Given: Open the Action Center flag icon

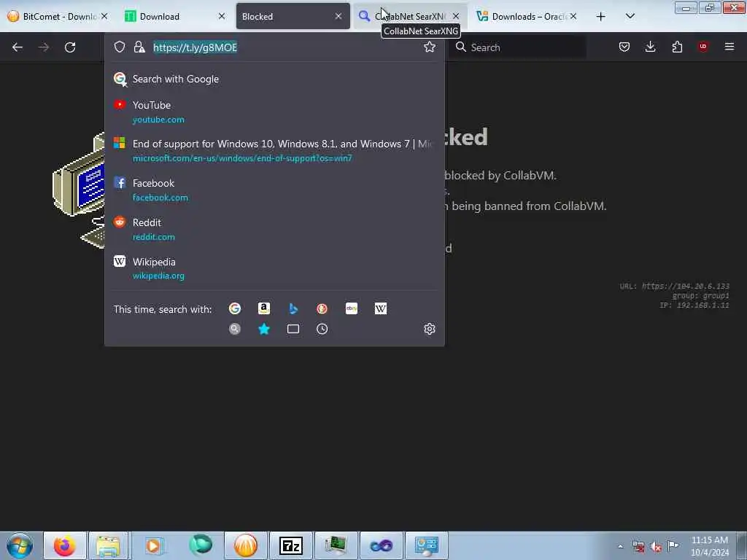Looking at the screenshot, I should click(x=673, y=546).
